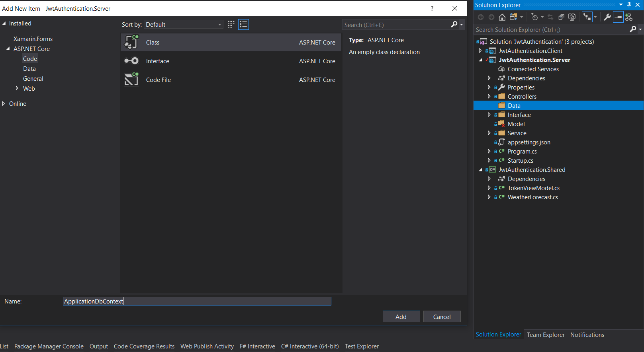Select the Data folder icon in Solution Explorer
The image size is (644, 352).
tap(502, 105)
